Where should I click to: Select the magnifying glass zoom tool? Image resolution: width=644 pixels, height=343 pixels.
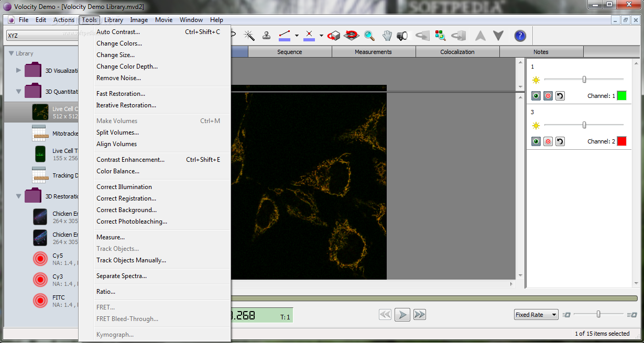point(369,36)
